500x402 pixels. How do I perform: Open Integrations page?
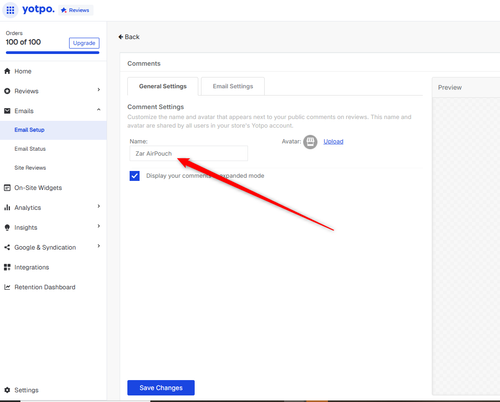click(x=32, y=267)
